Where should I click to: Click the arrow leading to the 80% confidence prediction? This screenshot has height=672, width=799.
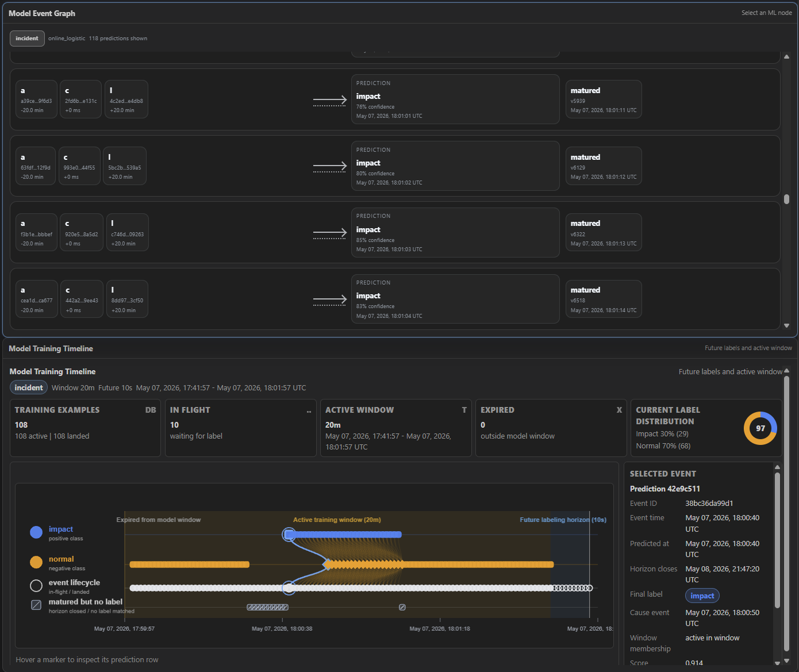tap(330, 167)
